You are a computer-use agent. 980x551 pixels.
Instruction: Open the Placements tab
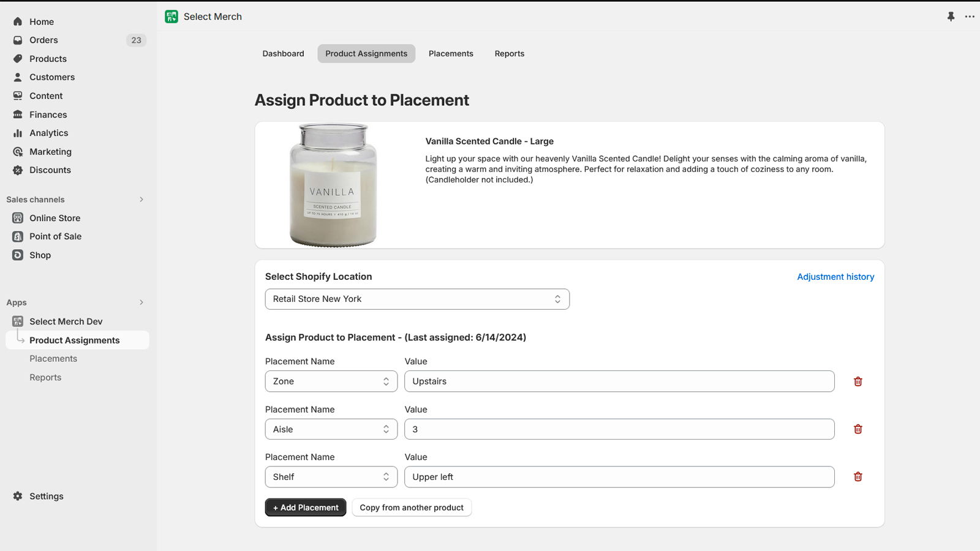[x=451, y=54]
